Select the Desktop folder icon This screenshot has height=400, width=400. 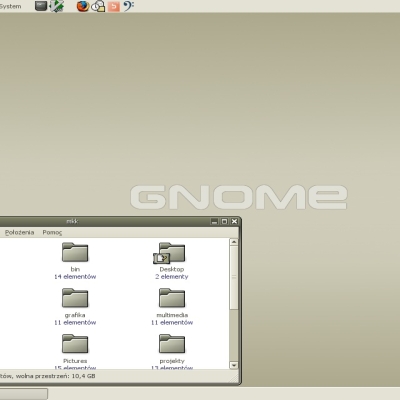click(169, 253)
